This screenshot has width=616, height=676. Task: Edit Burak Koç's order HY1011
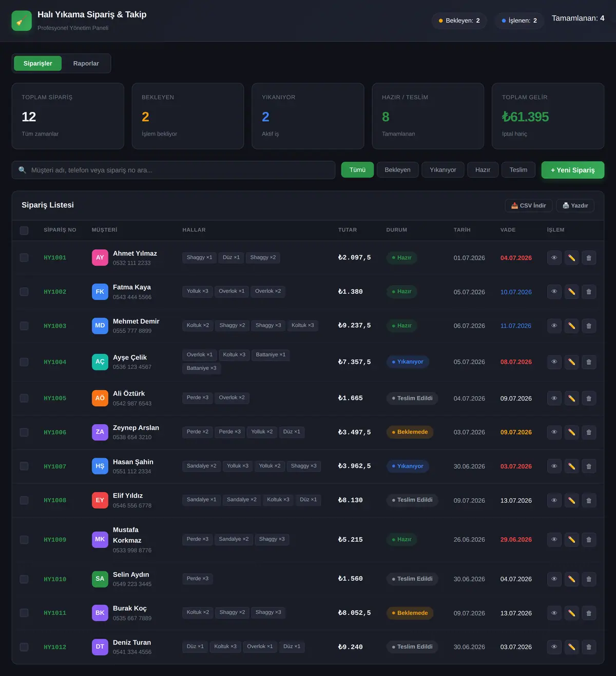[571, 613]
